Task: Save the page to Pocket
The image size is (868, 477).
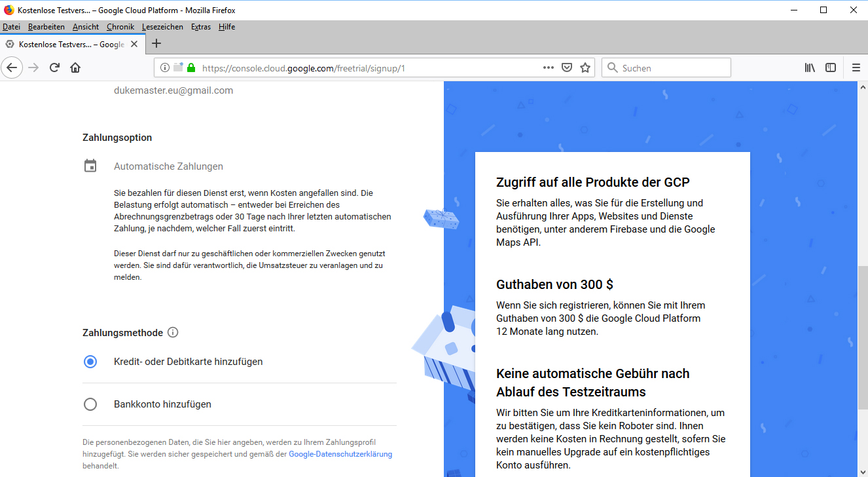Action: click(x=568, y=67)
